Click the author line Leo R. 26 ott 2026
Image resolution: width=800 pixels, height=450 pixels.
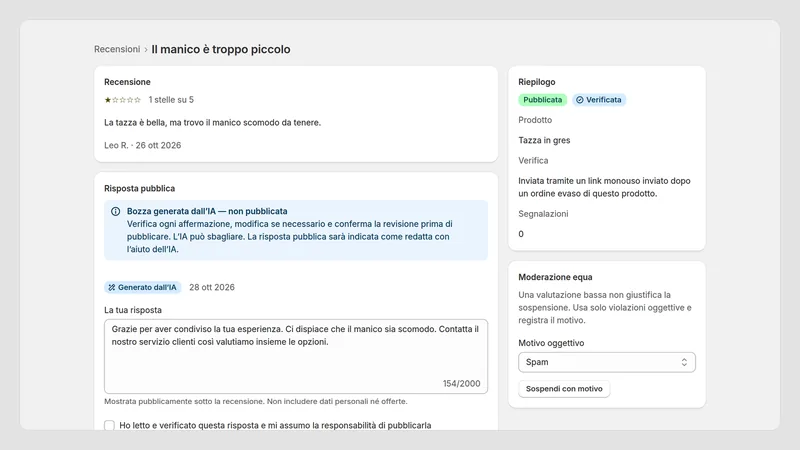142,145
